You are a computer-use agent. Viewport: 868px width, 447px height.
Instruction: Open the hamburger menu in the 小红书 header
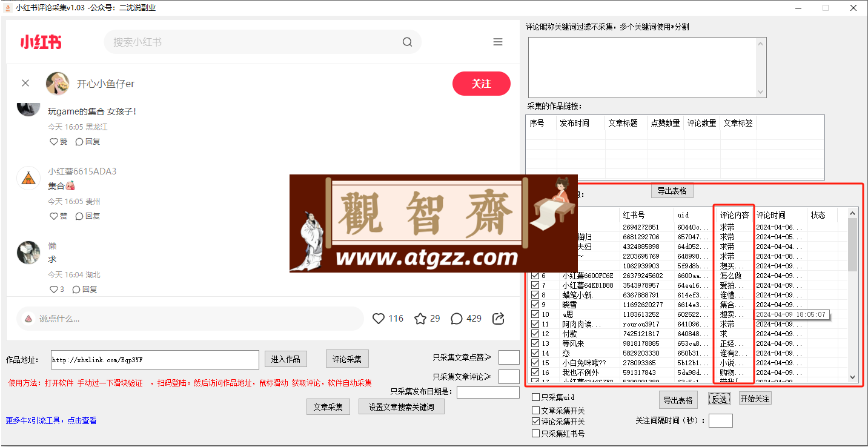(498, 42)
